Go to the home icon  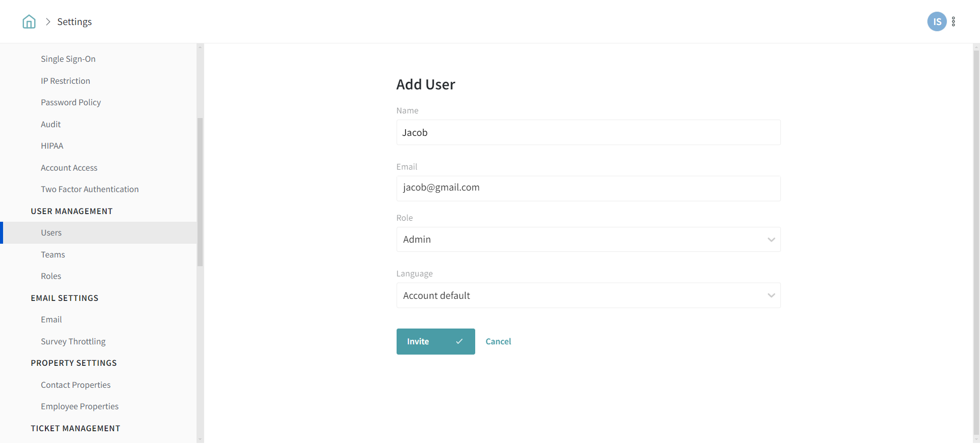pyautogui.click(x=29, y=21)
